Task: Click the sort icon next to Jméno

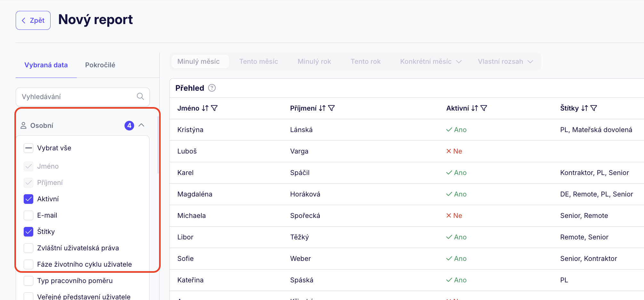Action: tap(205, 108)
